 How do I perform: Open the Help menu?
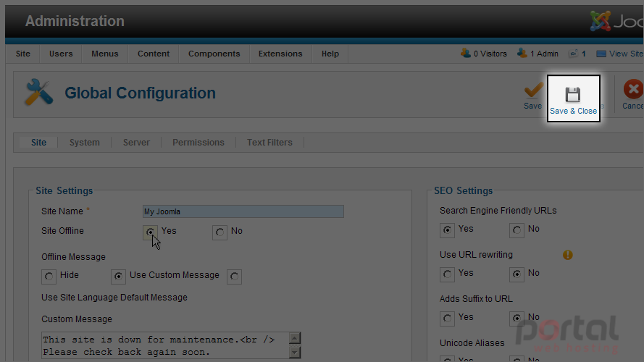click(330, 54)
